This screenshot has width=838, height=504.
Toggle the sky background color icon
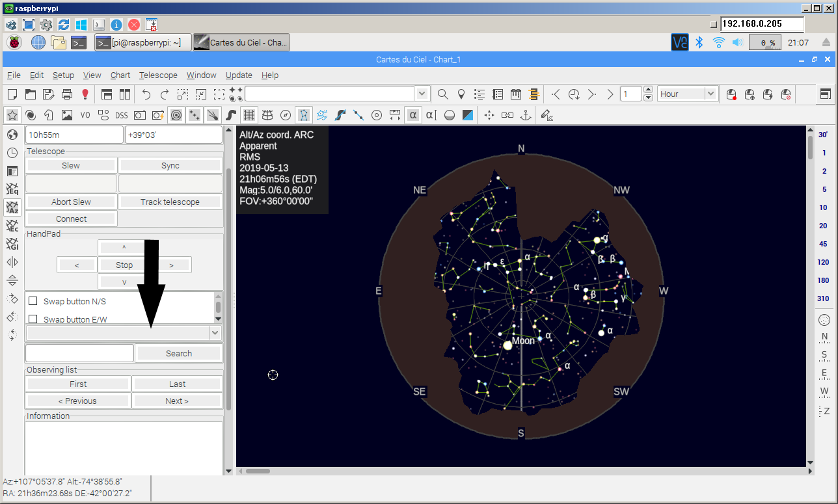tap(468, 115)
